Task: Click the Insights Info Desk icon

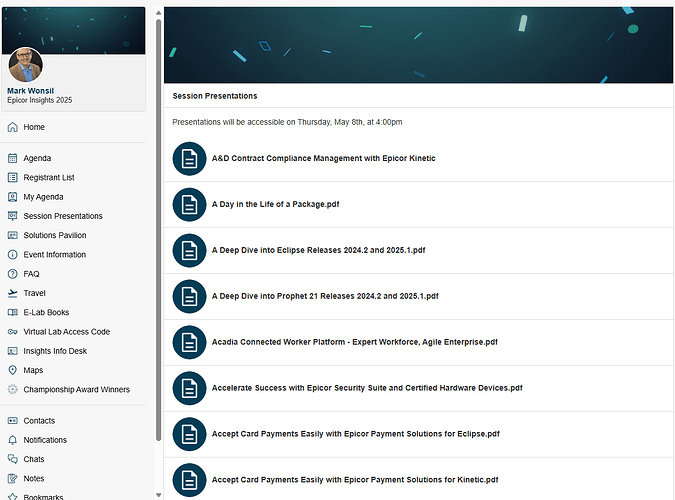Action: point(12,351)
